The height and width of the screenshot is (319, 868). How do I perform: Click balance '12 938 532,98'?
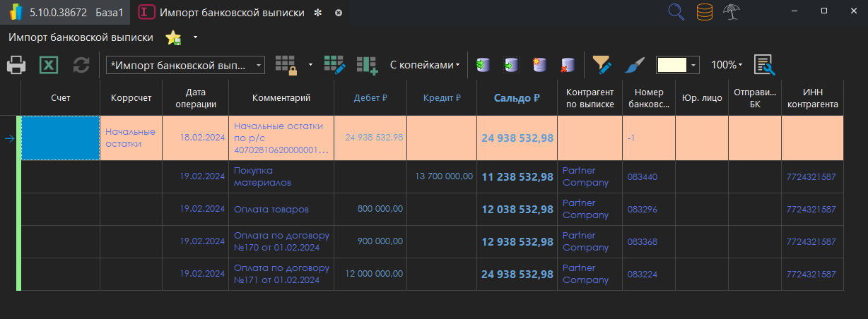tap(517, 242)
